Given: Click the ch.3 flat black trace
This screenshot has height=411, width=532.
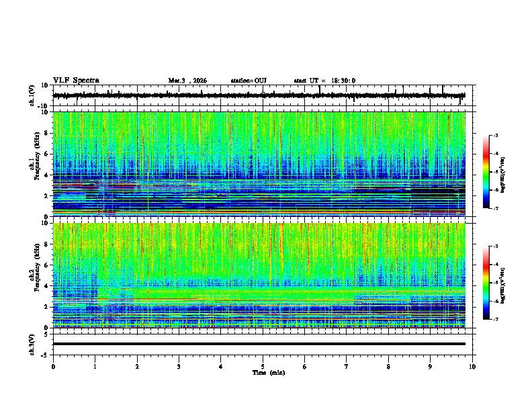Looking at the screenshot, I should pos(259,344).
